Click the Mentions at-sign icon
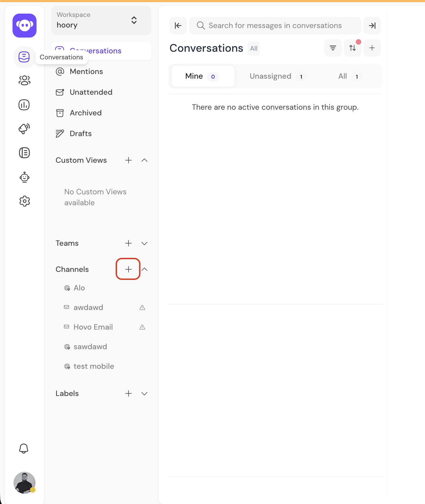The image size is (425, 504). [60, 72]
